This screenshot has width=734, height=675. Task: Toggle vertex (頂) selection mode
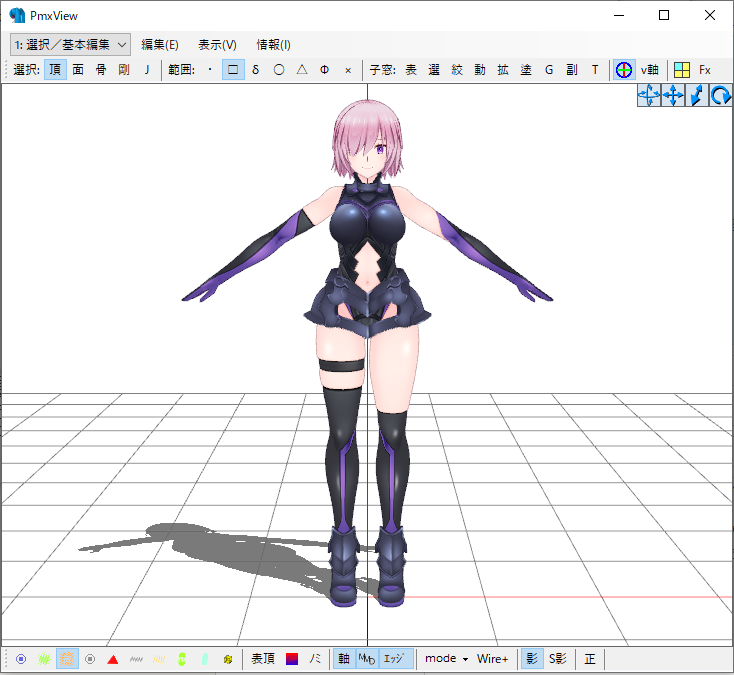click(55, 70)
